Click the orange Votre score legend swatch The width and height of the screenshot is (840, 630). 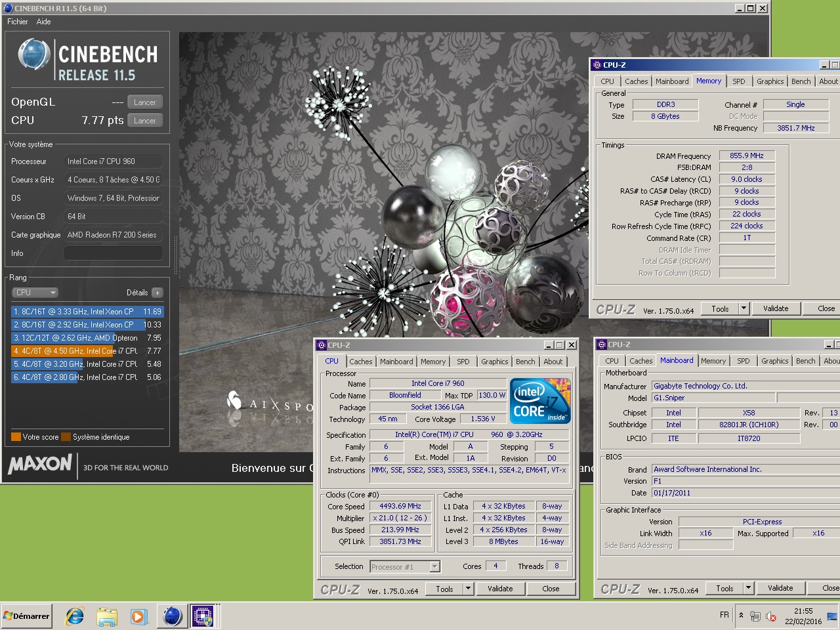tap(16, 437)
